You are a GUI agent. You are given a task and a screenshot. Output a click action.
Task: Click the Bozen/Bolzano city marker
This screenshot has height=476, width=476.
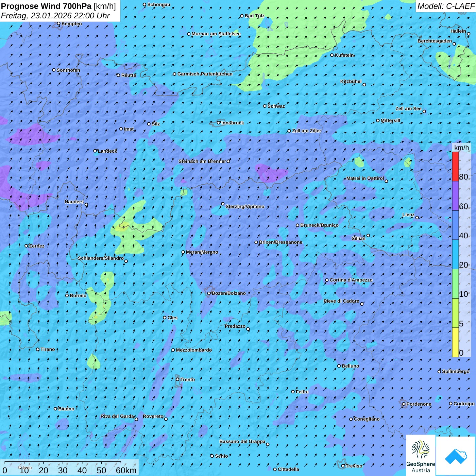(x=209, y=293)
